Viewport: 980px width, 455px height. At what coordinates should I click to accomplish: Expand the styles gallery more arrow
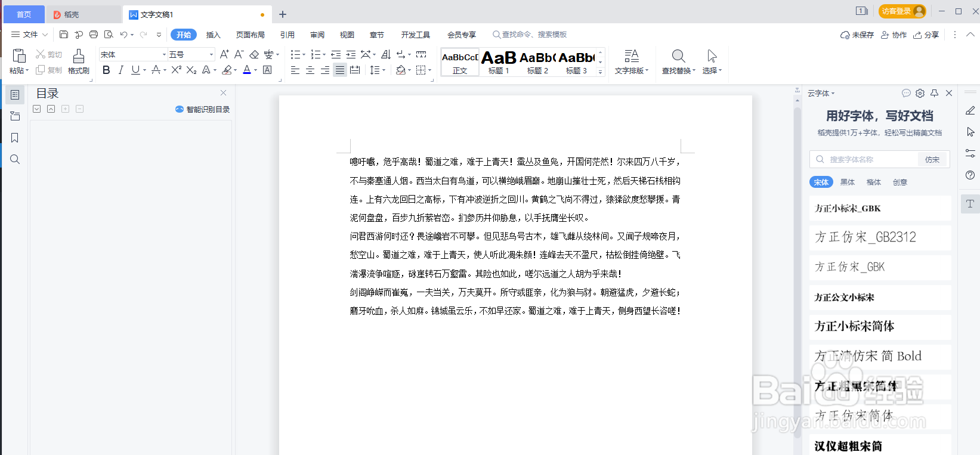(x=601, y=72)
